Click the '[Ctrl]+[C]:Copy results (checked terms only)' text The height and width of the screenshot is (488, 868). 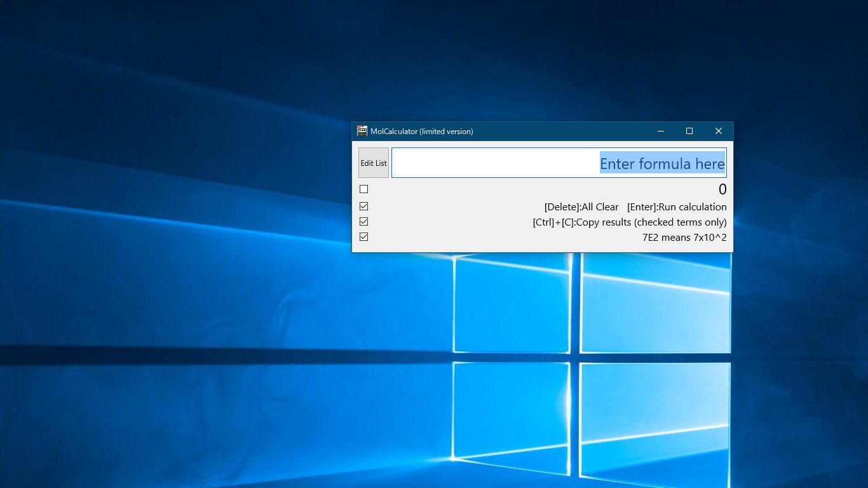[630, 222]
